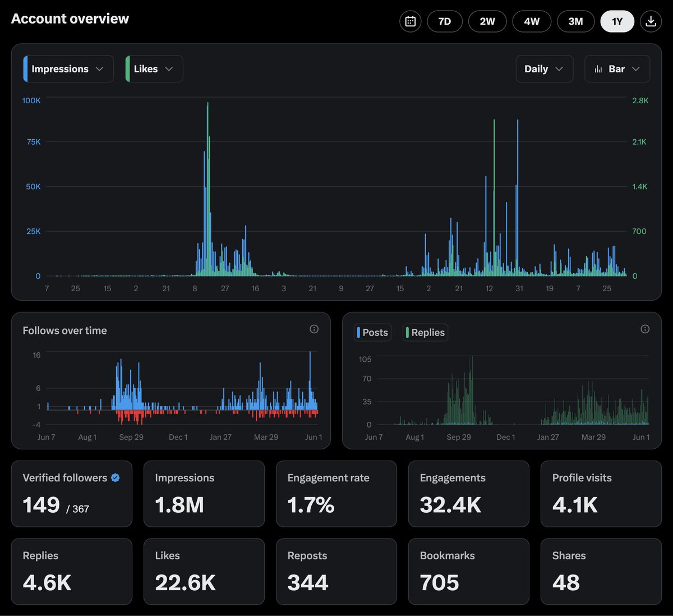The width and height of the screenshot is (673, 616).
Task: Click the 105 axis label in Posts chart
Action: pyautogui.click(x=365, y=359)
